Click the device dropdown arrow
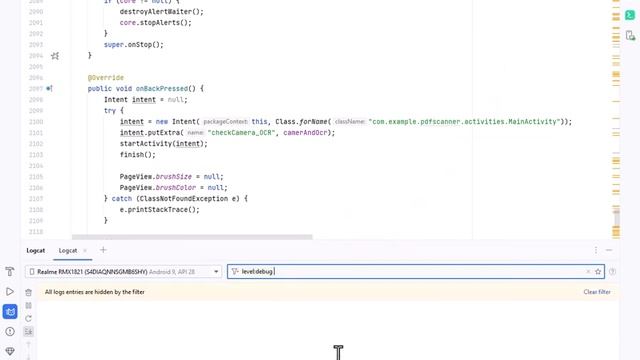Screen dimensions: 640x360 point(216,271)
